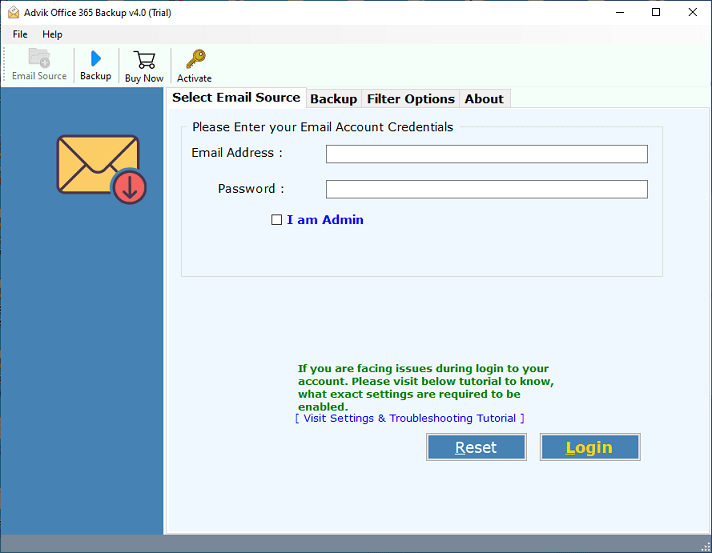Focus the Email Address input field
Image resolution: width=712 pixels, height=553 pixels.
tap(486, 154)
